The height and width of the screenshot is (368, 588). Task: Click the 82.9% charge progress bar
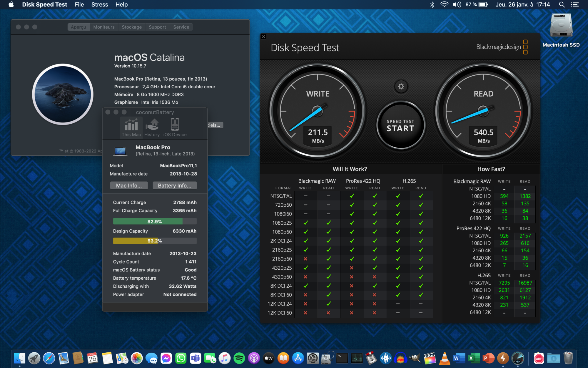pos(155,221)
